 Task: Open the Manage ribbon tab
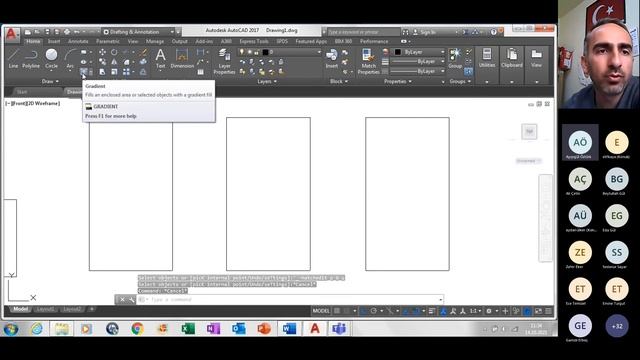155,41
